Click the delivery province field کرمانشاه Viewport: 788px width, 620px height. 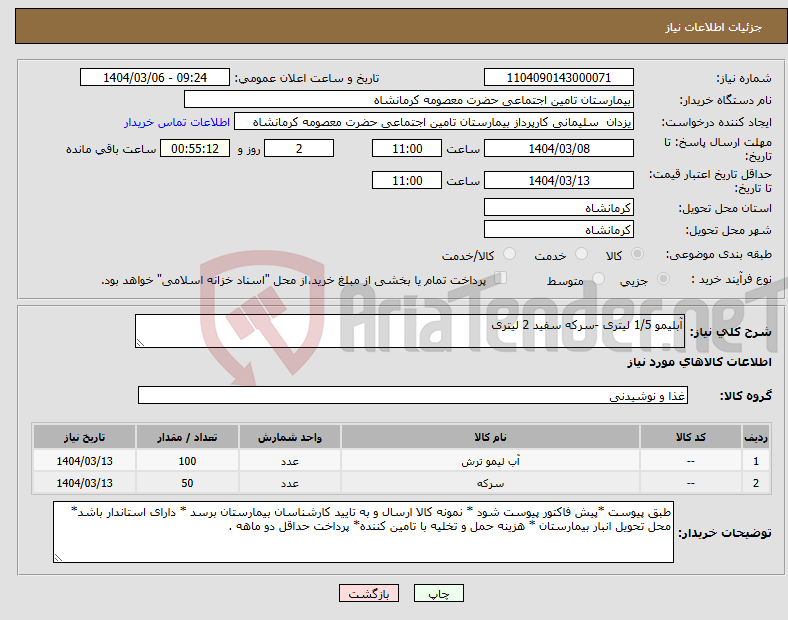[x=558, y=208]
